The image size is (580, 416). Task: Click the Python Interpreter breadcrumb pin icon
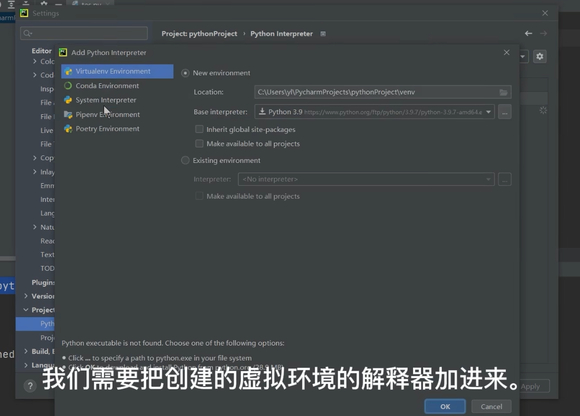323,34
